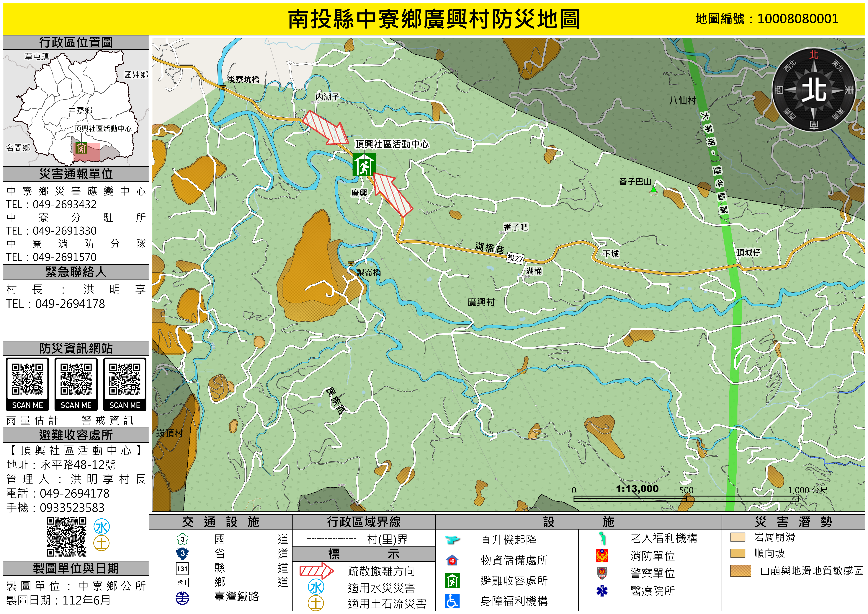Click the 順向坡 dip slope color swatch
868x614 pixels.
click(738, 553)
